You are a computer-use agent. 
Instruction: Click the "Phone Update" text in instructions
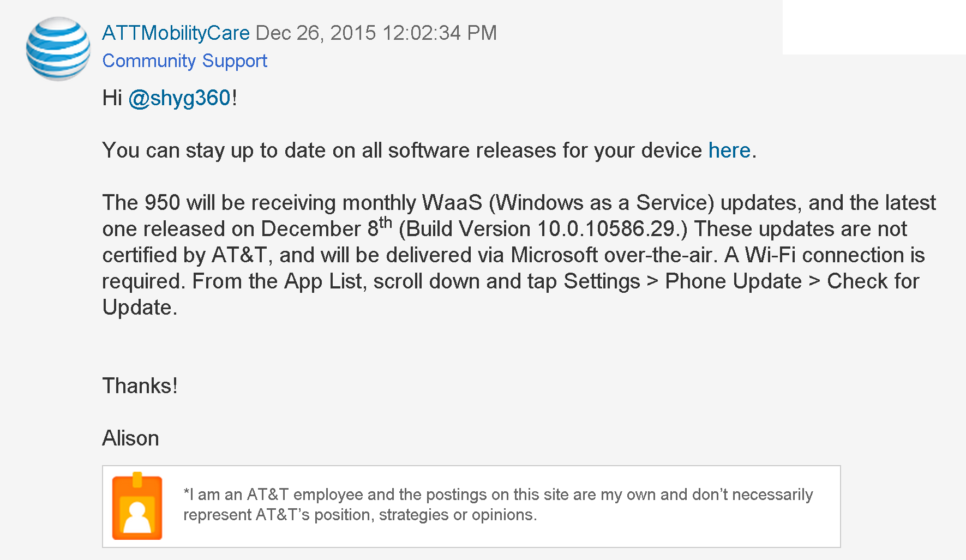[734, 281]
